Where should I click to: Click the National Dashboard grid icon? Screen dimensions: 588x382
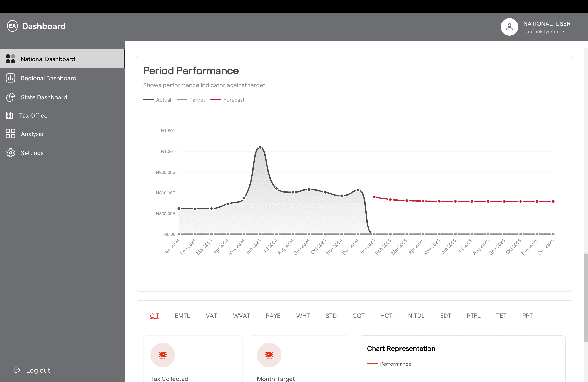(10, 59)
